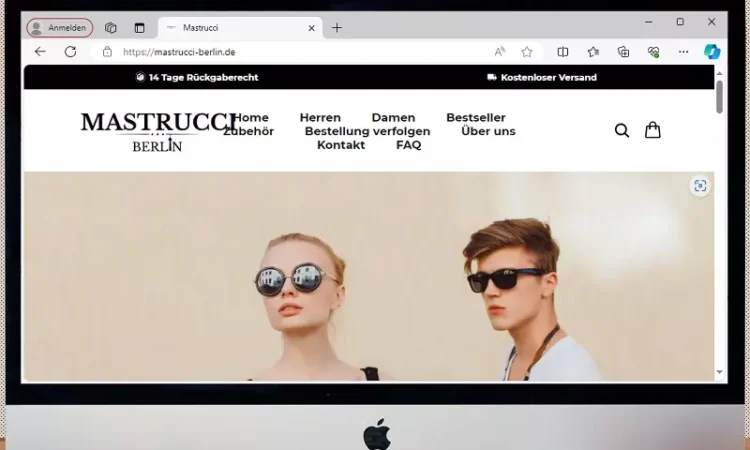Open the Bestseller menu item
This screenshot has height=450, width=750.
tap(475, 118)
